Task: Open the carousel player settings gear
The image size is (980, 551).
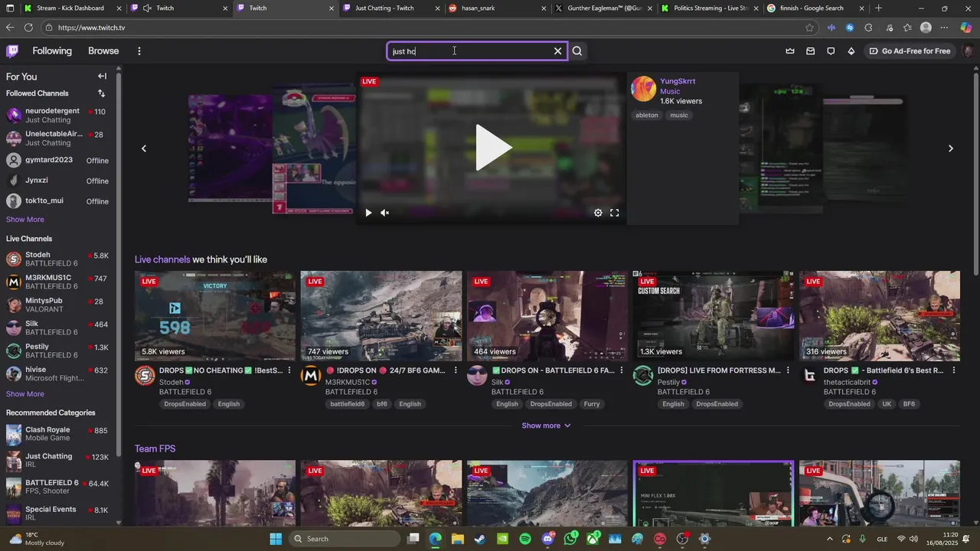Action: pyautogui.click(x=598, y=213)
